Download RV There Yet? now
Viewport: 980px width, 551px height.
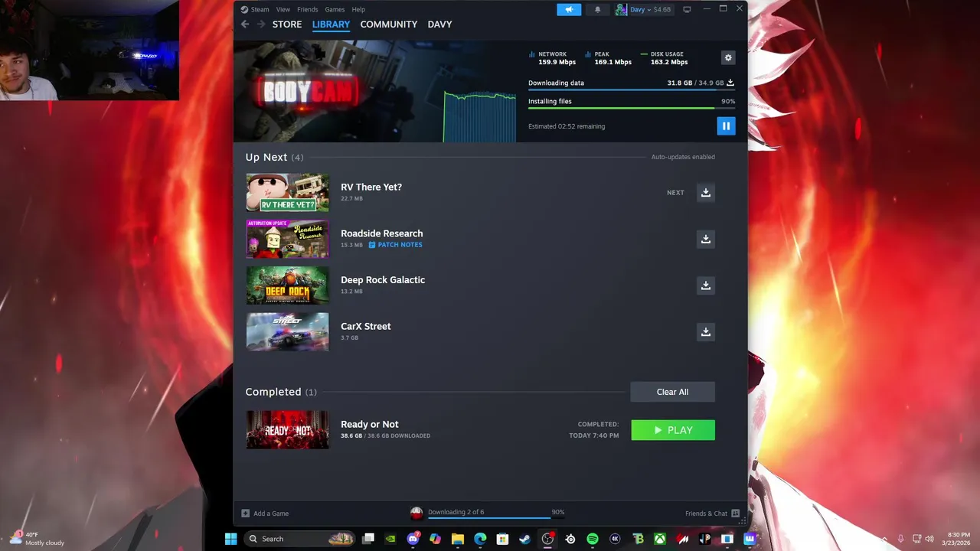pos(706,193)
